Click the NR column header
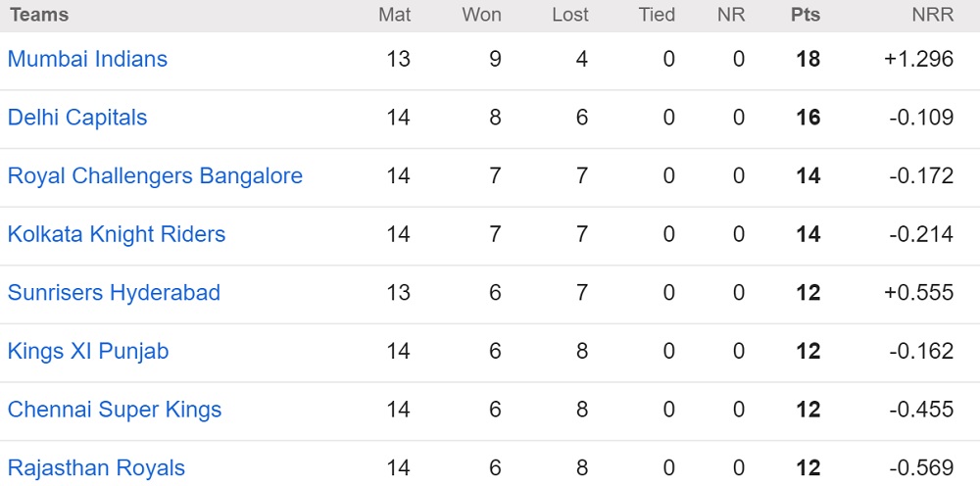The width and height of the screenshot is (980, 486). tap(731, 15)
